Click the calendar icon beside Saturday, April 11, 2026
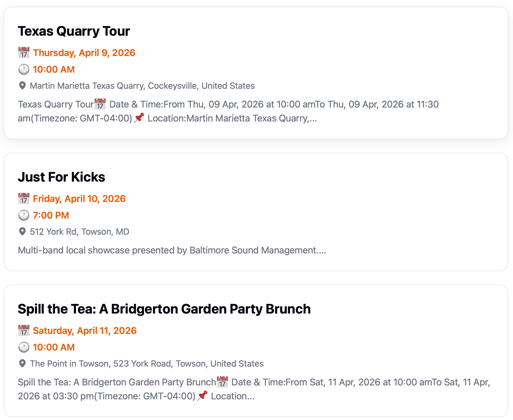This screenshot has width=513, height=420. [24, 331]
